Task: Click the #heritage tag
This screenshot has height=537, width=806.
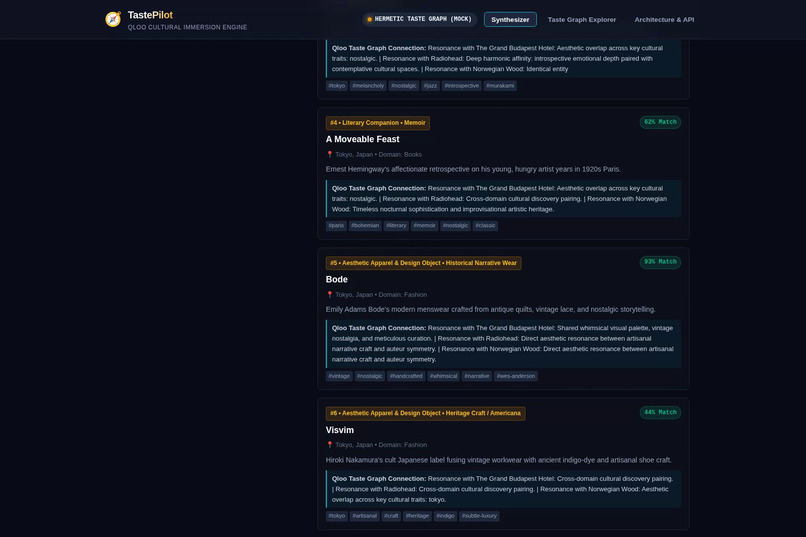Action: (417, 516)
